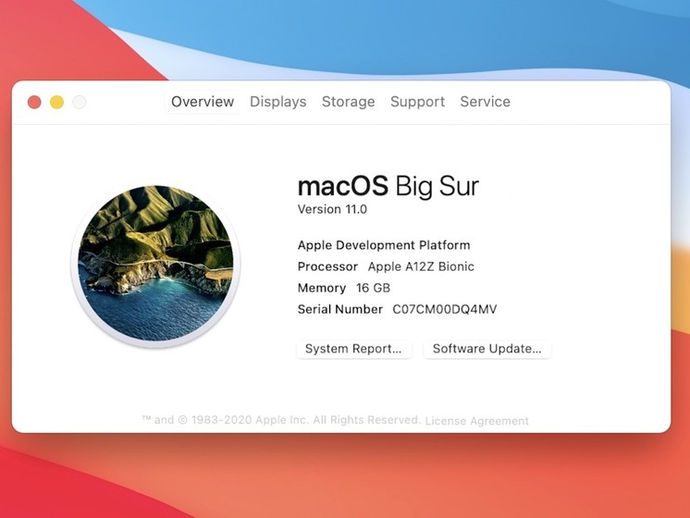Viewport: 690px width, 518px height.
Task: Switch to the Overview tab
Action: [202, 102]
